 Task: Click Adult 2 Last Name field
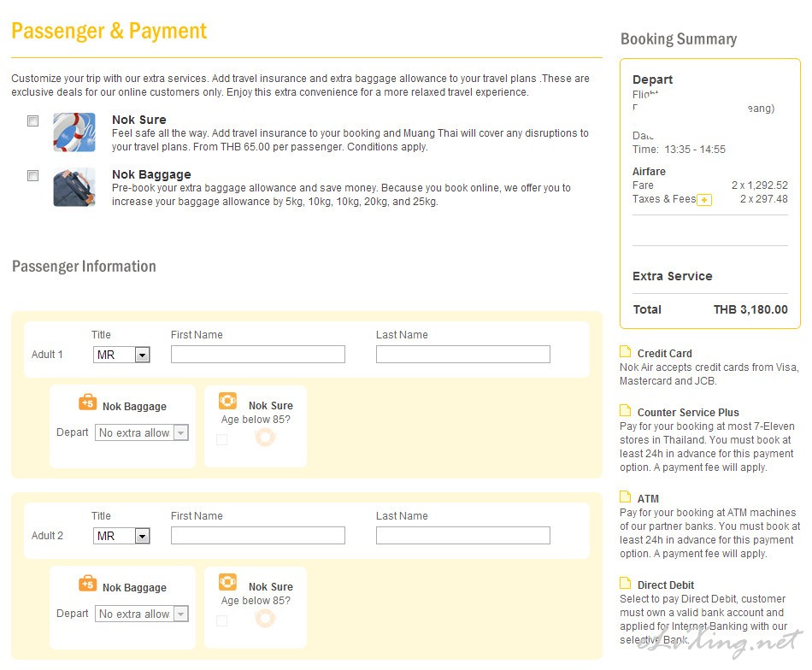click(x=462, y=536)
